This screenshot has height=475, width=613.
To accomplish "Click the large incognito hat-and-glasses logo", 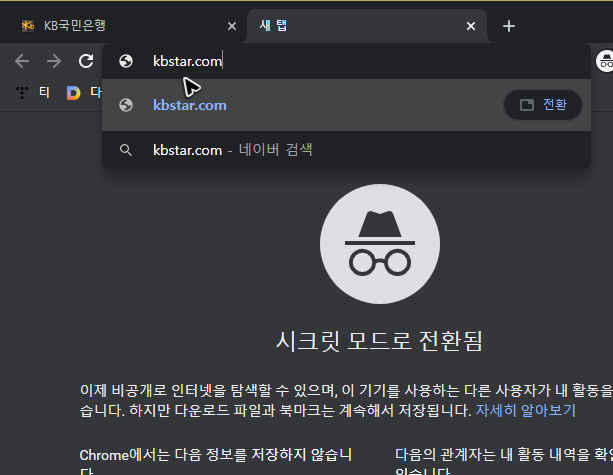I will 380,244.
